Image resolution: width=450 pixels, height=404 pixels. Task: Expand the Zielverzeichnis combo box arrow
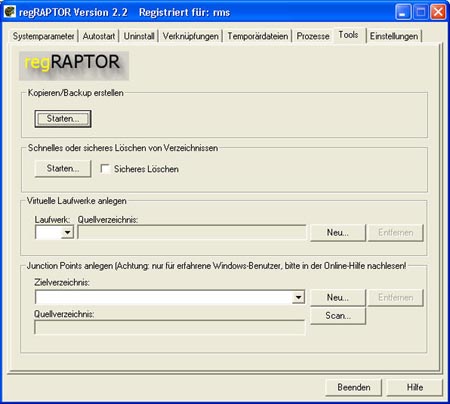pyautogui.click(x=298, y=297)
